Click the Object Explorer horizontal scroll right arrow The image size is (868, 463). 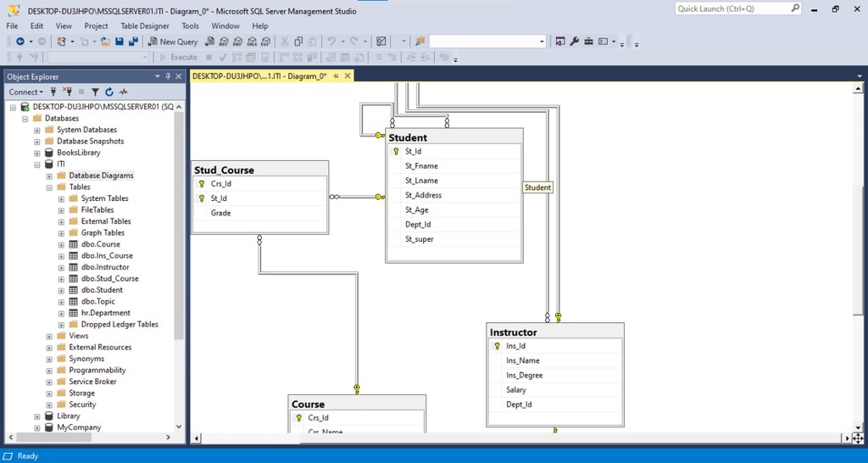coord(169,438)
